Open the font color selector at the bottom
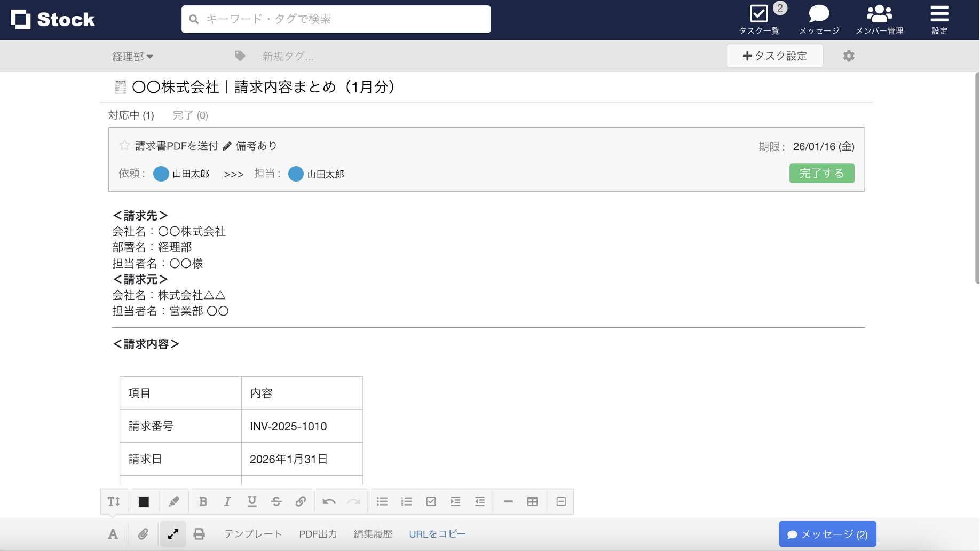 point(113,533)
